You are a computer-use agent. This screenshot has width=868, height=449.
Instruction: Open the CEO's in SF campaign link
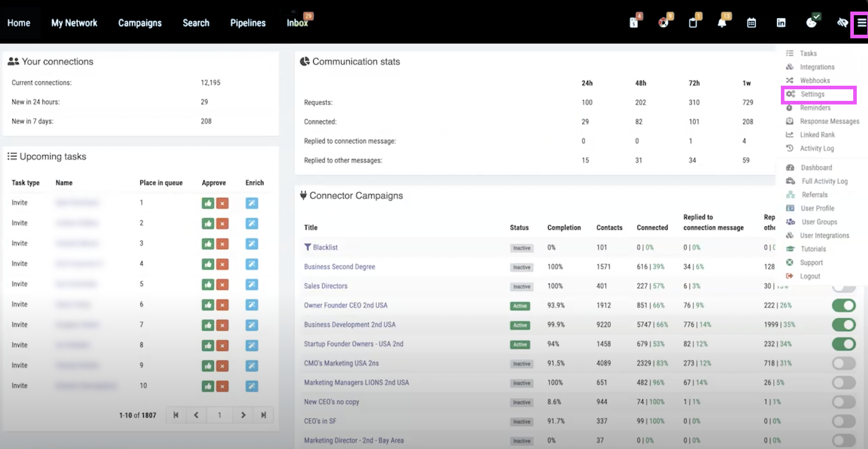320,421
